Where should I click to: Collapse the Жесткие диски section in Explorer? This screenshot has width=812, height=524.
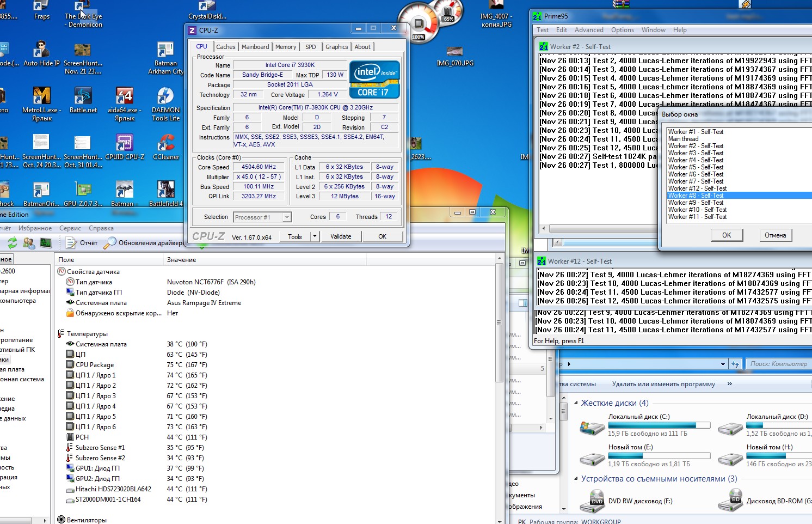pos(576,403)
